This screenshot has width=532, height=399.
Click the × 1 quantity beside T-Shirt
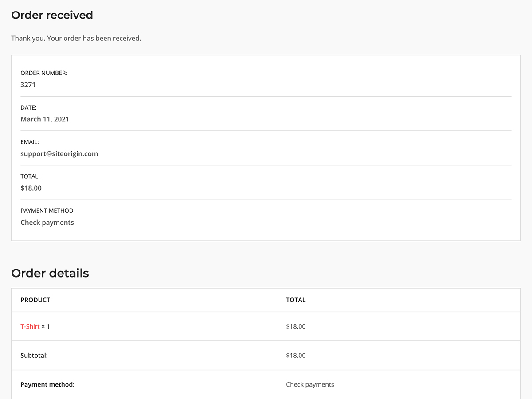[46, 326]
